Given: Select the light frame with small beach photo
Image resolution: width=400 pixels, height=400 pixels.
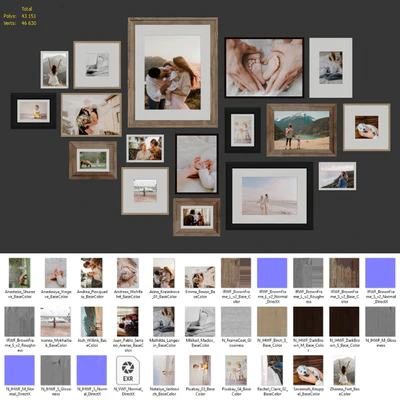Looking at the screenshot, I should (145, 191).
